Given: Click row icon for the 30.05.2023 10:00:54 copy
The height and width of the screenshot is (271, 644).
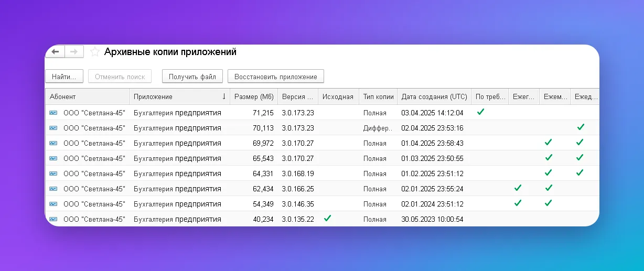Looking at the screenshot, I should 53,219.
